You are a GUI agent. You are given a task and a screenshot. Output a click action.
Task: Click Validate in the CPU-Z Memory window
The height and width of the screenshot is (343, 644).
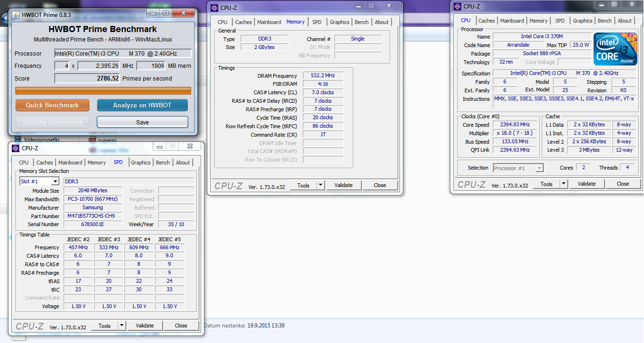[343, 185]
